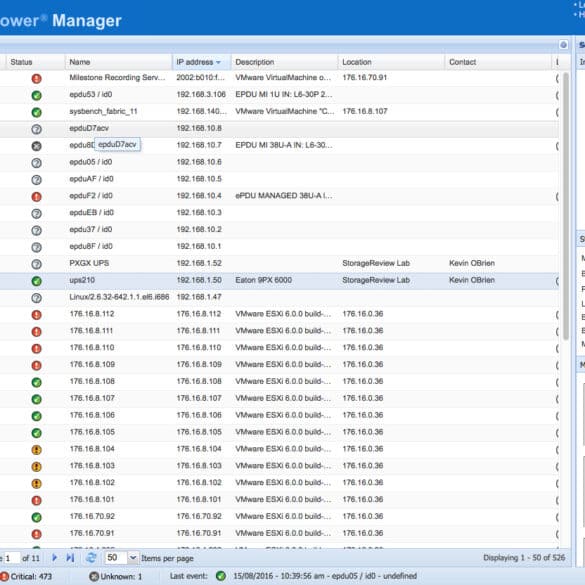Click the unknown status icon for epduD7acv
The height and width of the screenshot is (585, 585).
click(x=37, y=129)
